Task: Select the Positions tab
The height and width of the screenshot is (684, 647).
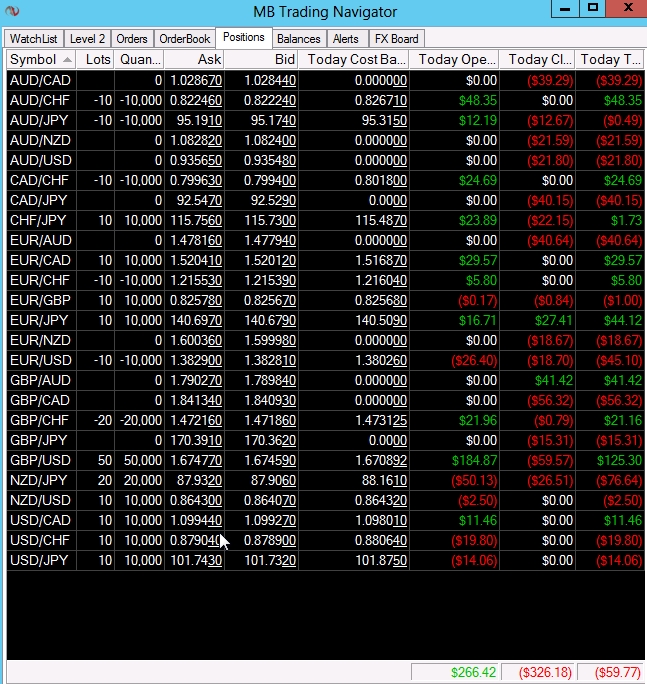Action: coord(243,38)
